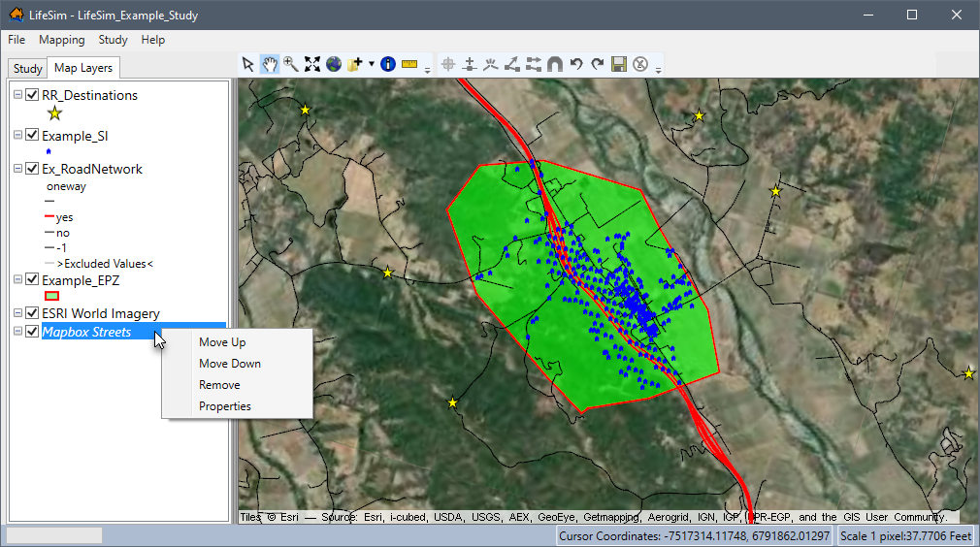Screen dimensions: 980x547
Task: Collapse the RR_Destinations layer node
Action: coord(17,95)
